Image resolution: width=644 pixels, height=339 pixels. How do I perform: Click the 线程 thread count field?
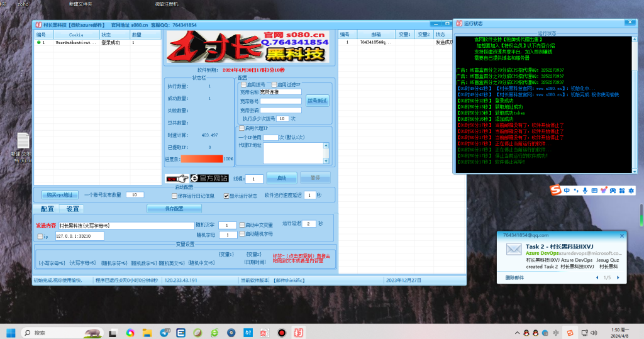coord(254,179)
